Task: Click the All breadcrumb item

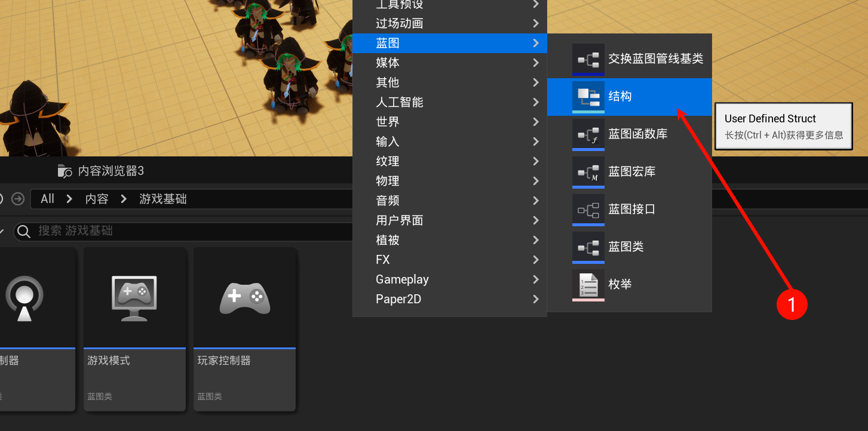Action: click(48, 199)
